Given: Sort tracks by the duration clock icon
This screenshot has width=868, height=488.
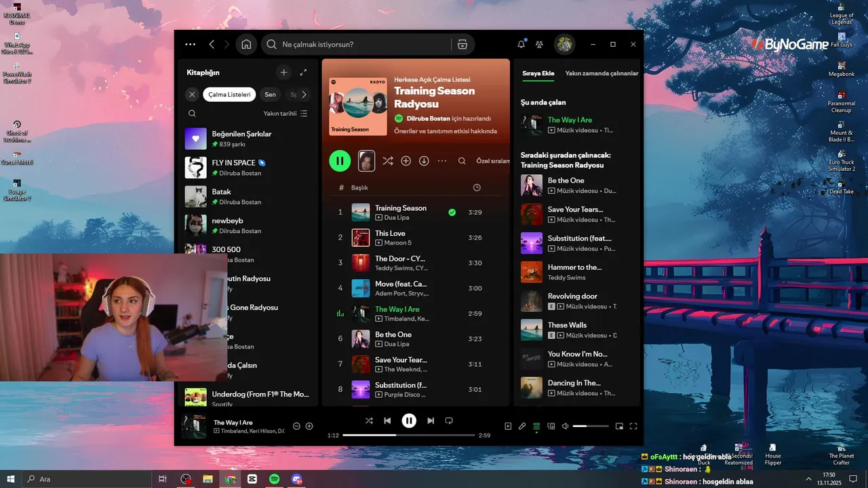Looking at the screenshot, I should point(477,187).
